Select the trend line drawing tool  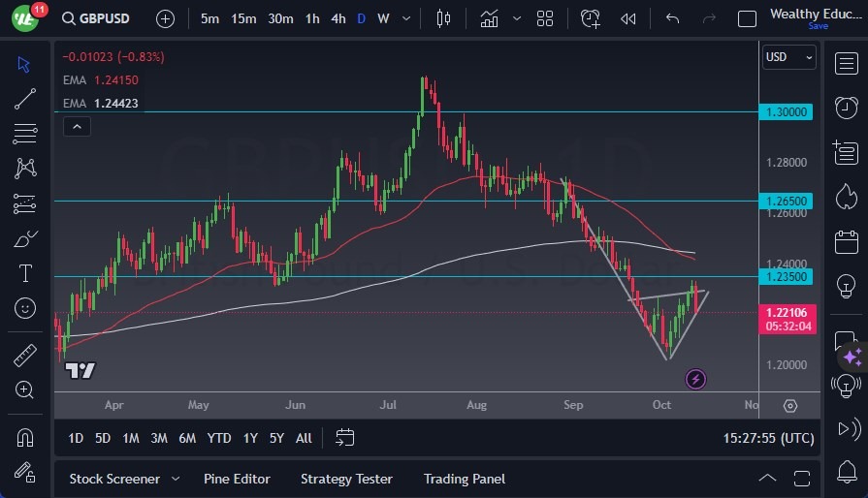click(x=26, y=98)
